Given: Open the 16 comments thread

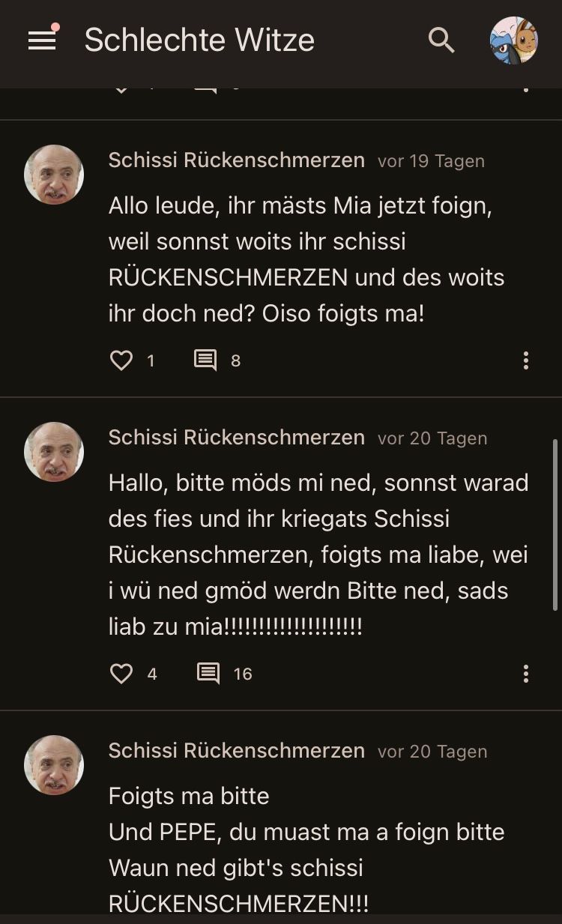Looking at the screenshot, I should [x=208, y=674].
